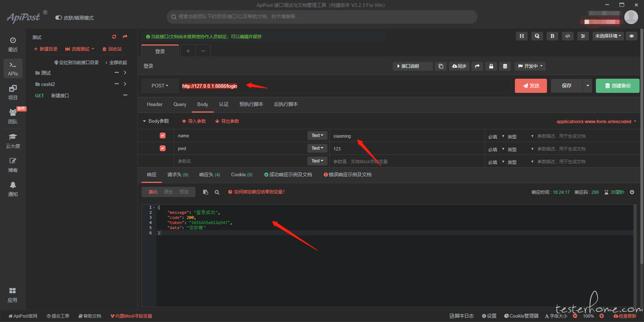Click the 保存 save button
Image resolution: width=644 pixels, height=322 pixels.
click(x=567, y=86)
